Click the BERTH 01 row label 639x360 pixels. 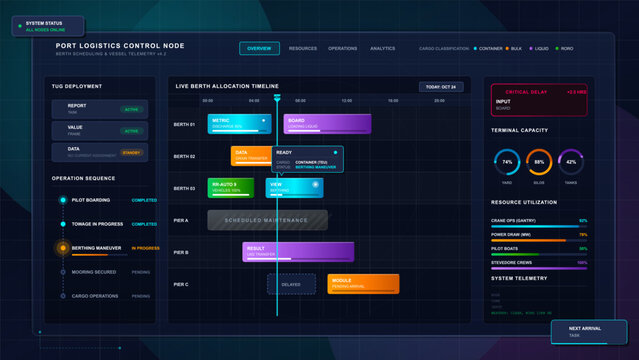point(184,124)
